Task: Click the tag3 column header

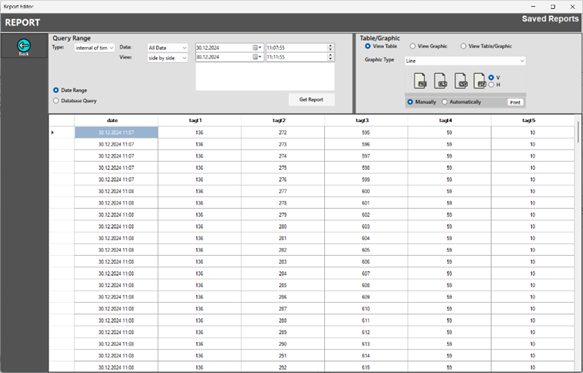Action: 366,120
